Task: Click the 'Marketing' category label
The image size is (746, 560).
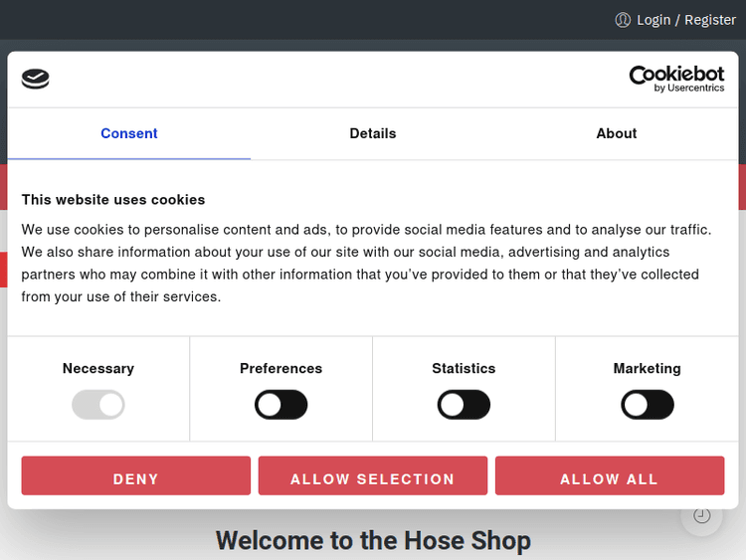Action: pos(648,368)
